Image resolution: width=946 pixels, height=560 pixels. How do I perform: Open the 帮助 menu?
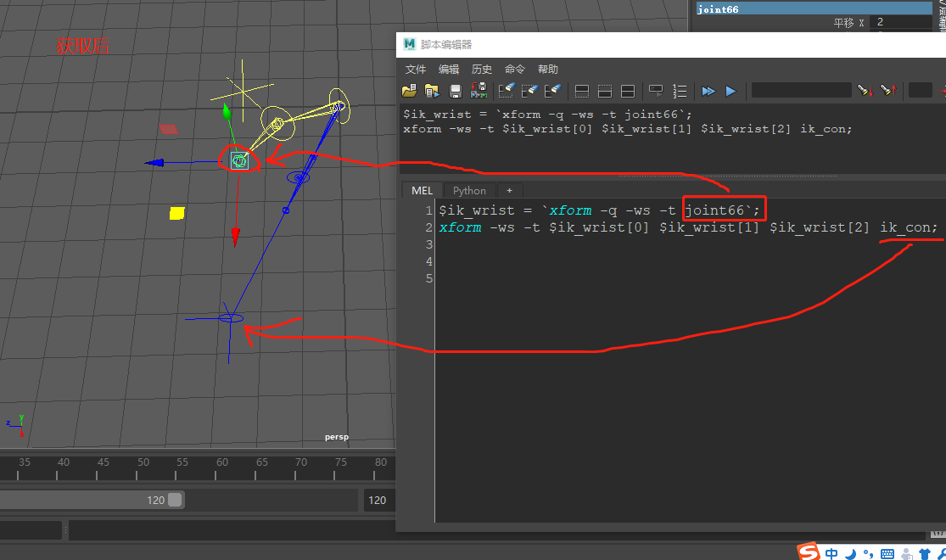[x=548, y=70]
